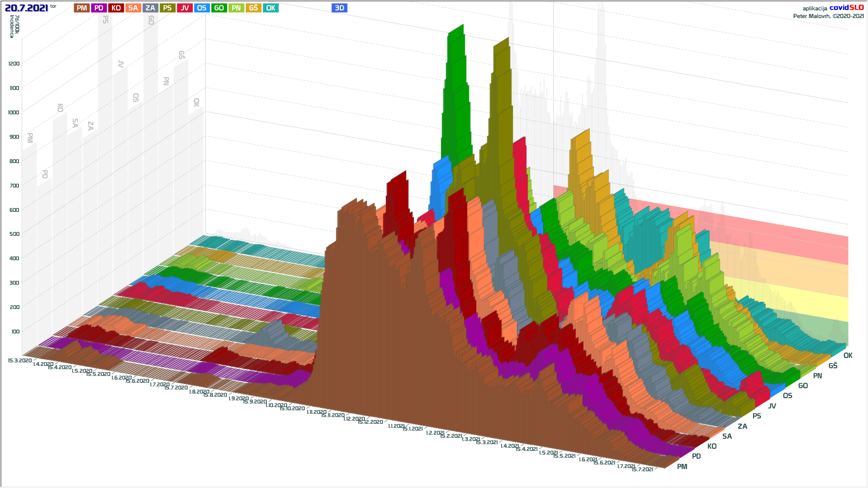Click the 15.7.2021 date axis label
868x488 pixels.
point(642,469)
